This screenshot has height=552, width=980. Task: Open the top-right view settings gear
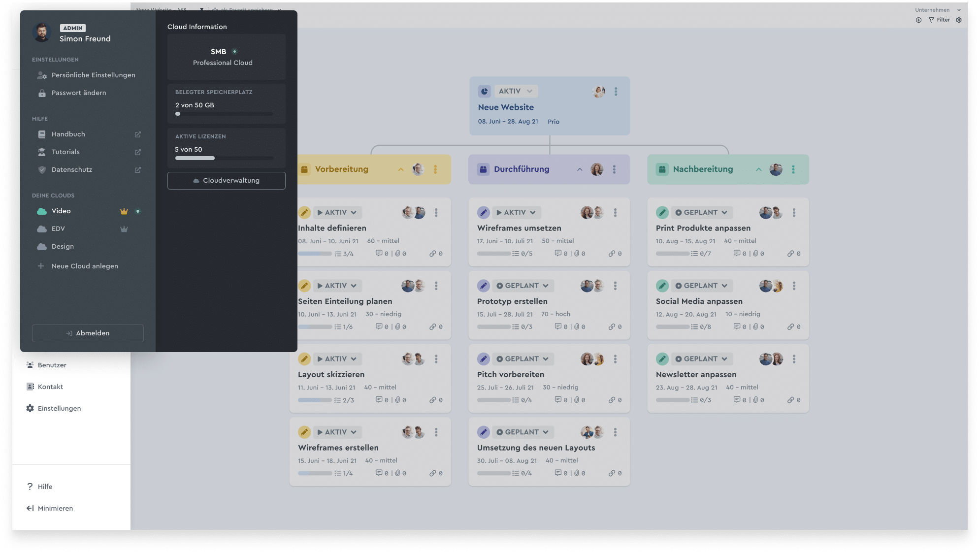coord(959,20)
